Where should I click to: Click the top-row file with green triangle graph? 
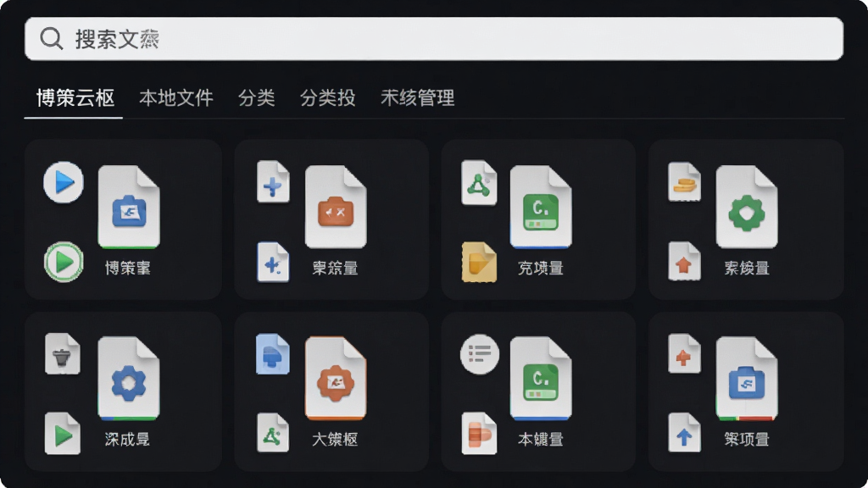coord(479,183)
